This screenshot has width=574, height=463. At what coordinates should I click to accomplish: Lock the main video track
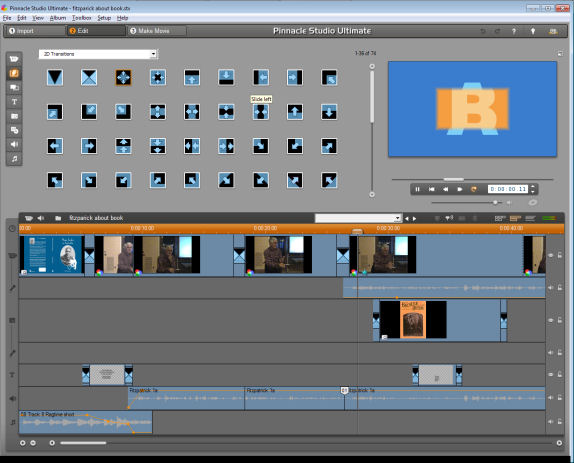[560, 255]
